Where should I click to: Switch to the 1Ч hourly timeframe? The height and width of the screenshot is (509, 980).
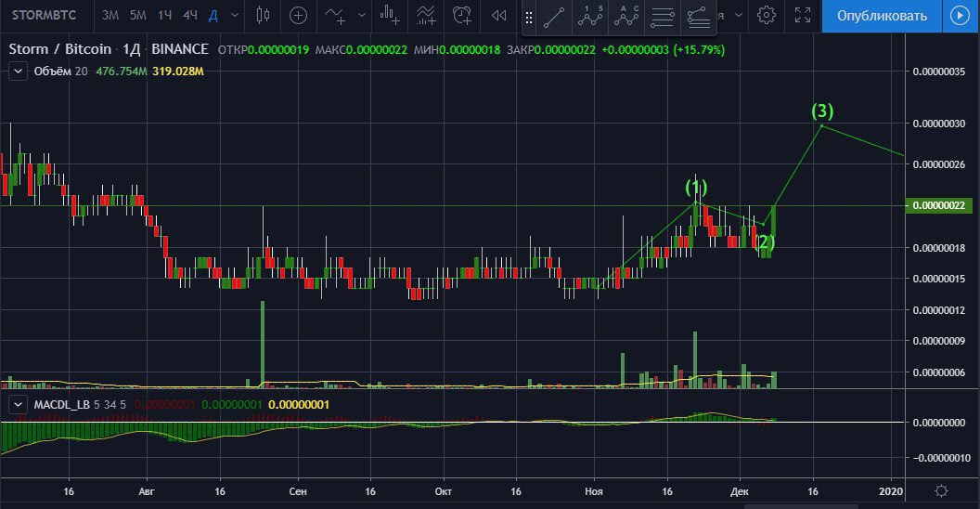point(165,15)
